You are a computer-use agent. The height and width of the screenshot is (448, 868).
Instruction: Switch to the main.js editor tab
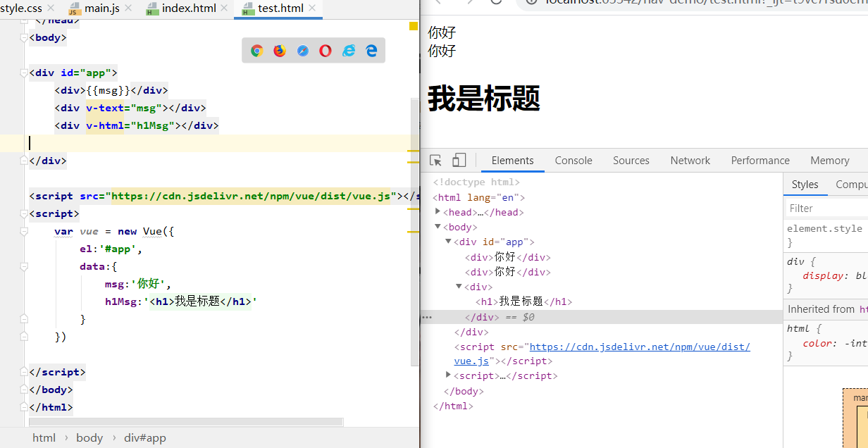(x=102, y=8)
